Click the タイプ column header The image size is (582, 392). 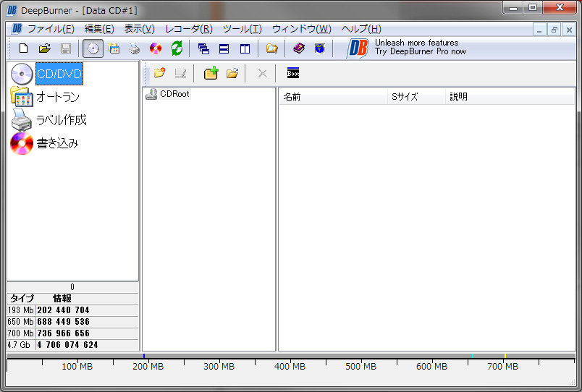[22, 298]
